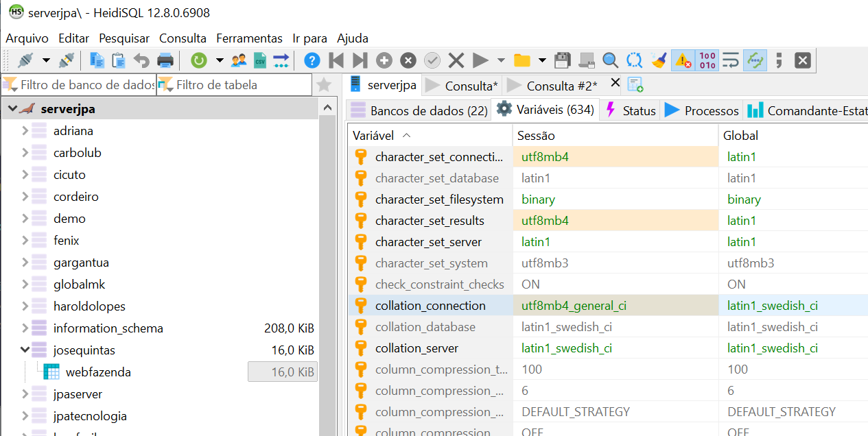Switch to the Status tab
This screenshot has width=868, height=436.
631,110
